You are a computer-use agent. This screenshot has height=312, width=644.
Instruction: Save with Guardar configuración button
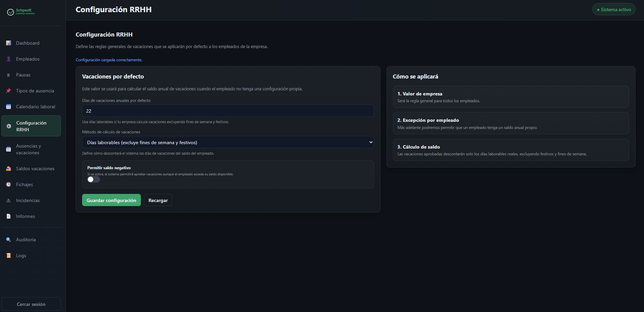point(111,200)
